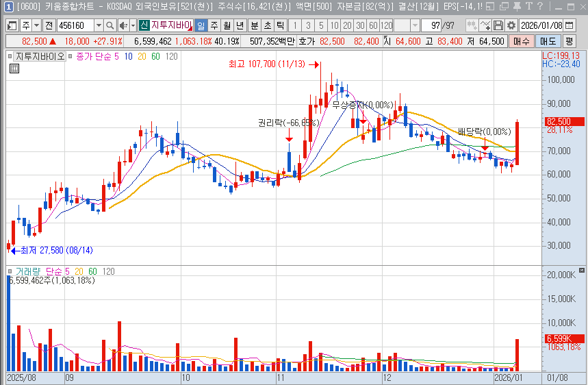This screenshot has width=588, height=385.
Task: Click the window layout icon in titlebar
Action: 490,6
